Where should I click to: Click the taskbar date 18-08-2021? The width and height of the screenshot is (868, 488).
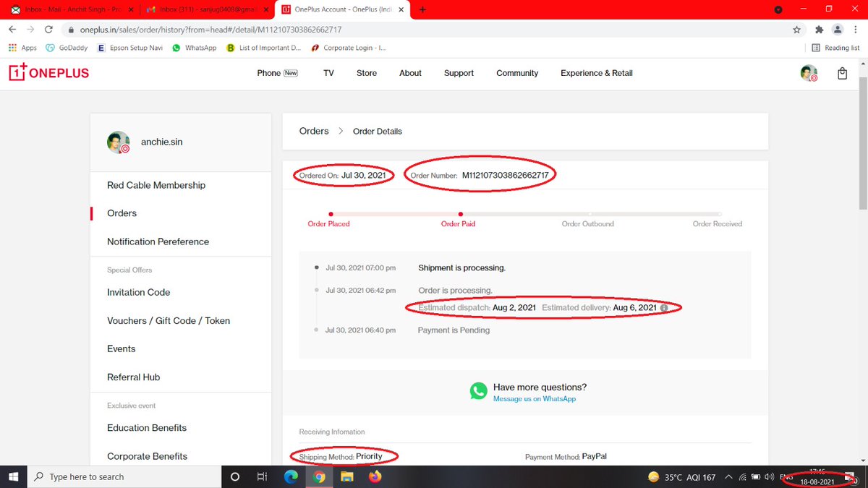pos(817,481)
